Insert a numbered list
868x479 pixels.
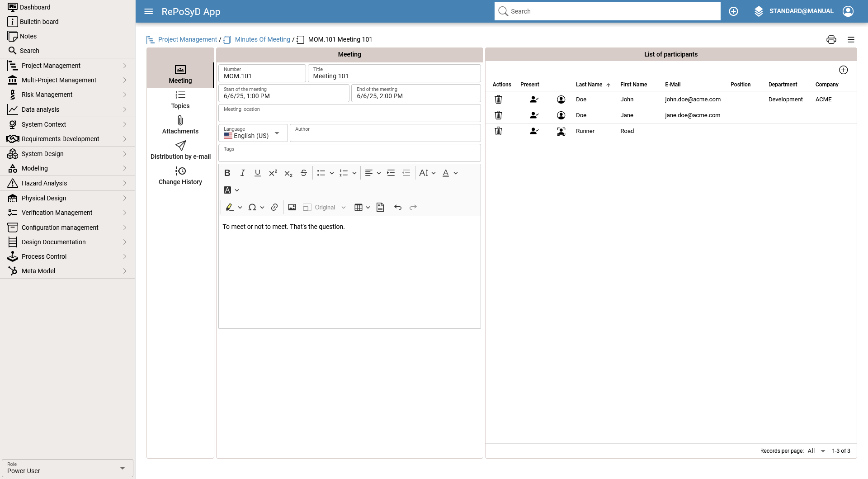pyautogui.click(x=344, y=173)
